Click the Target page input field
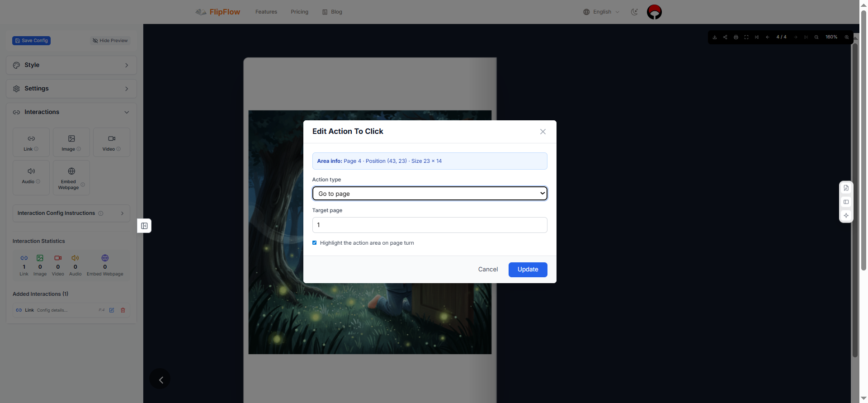Viewport: 868px width, 403px height. tap(430, 225)
